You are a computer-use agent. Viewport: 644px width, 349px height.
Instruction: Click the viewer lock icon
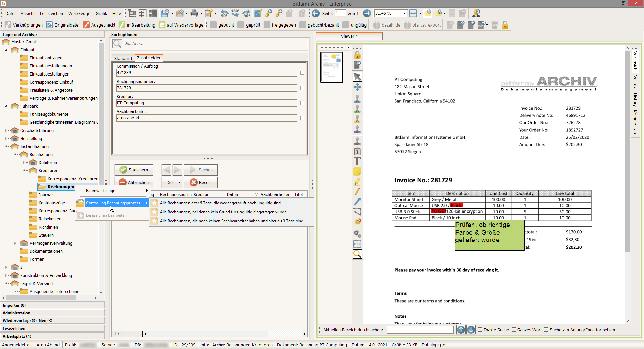point(357,55)
